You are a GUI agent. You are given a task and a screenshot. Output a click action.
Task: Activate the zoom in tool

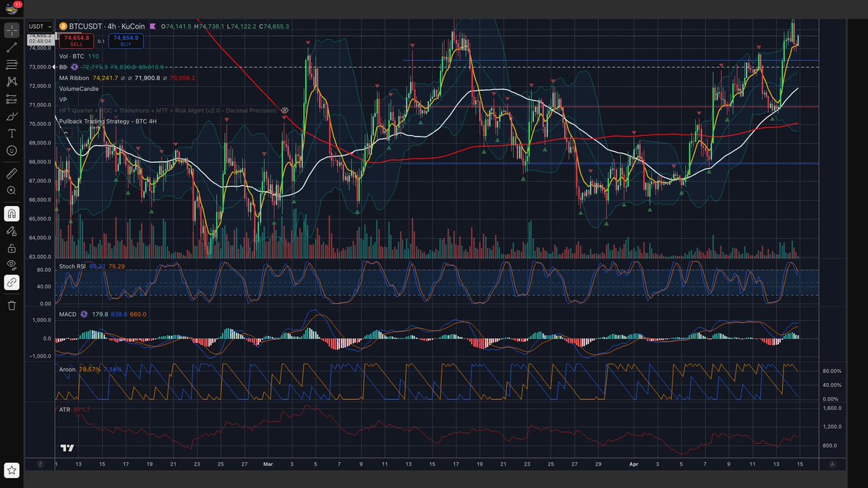[12, 190]
